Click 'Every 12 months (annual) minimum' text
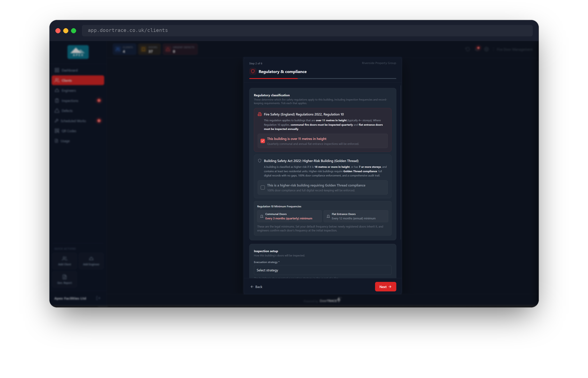Screen dimensions: 588x378 click(353, 218)
